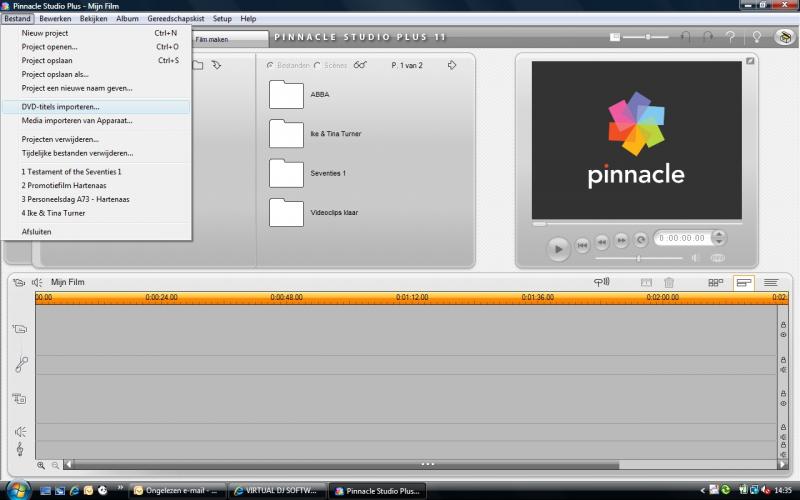This screenshot has width=800, height=500.
Task: Toggle loop playback button
Action: (640, 239)
